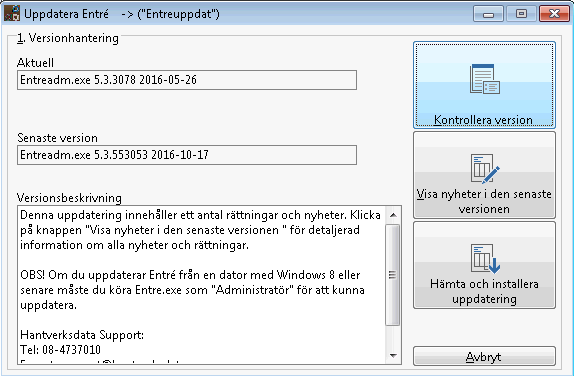Click the scroll down arrow in Versionsbeskrivning
The width and height of the screenshot is (574, 376).
tap(393, 355)
